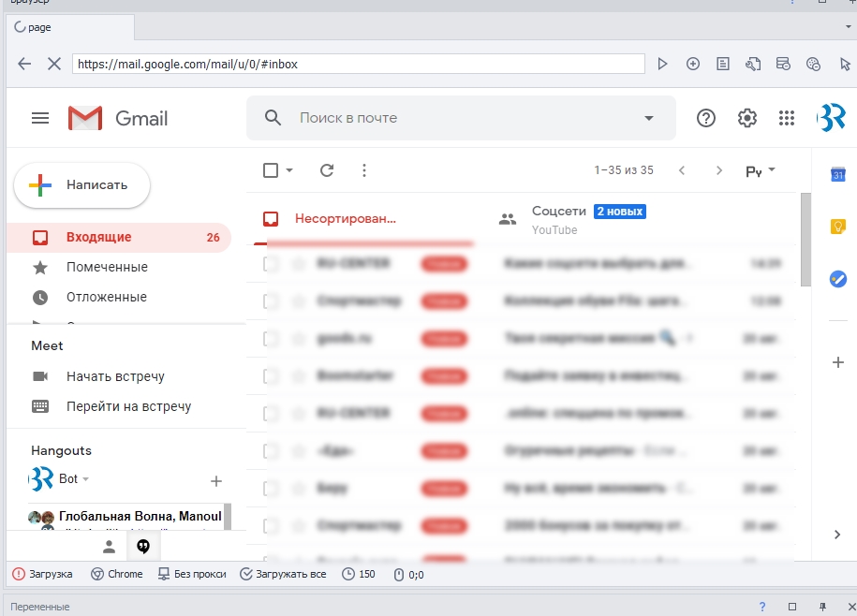
Task: Show Hangouts contacts with the person icon
Action: (110, 546)
